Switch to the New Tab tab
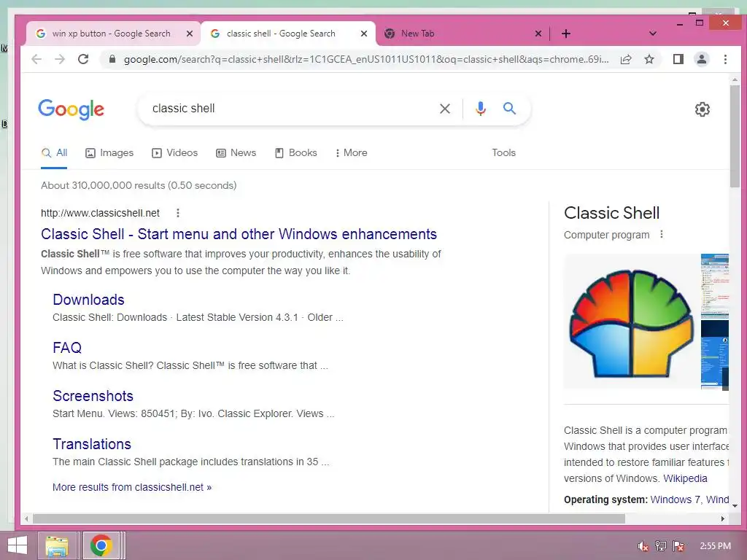 (x=417, y=34)
